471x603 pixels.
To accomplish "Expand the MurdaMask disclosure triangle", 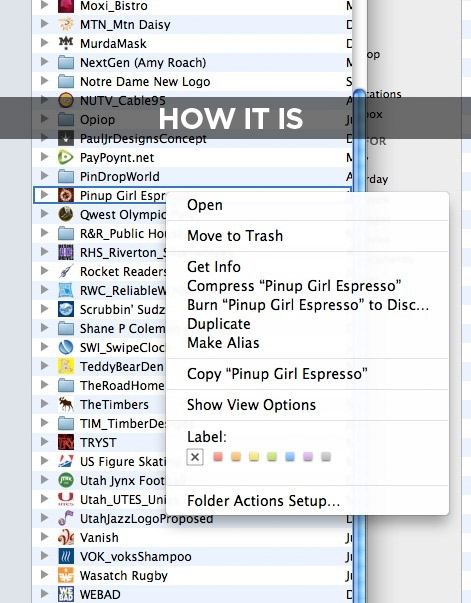I will pos(45,43).
